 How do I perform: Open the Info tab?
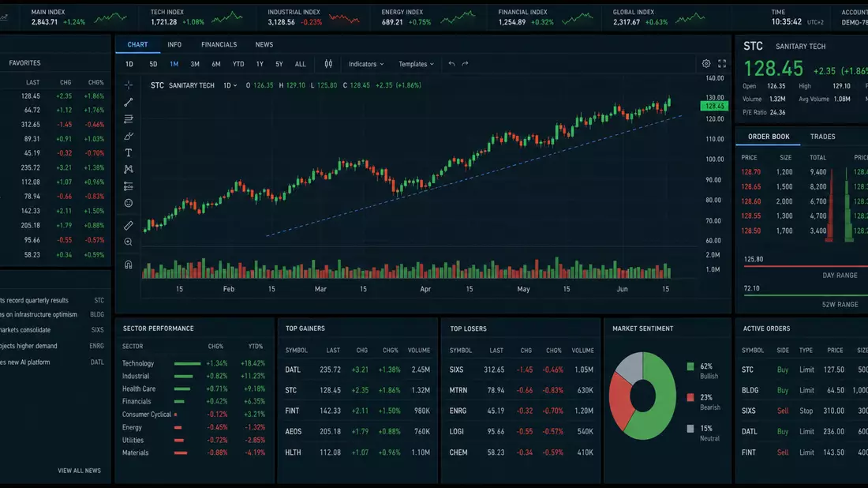coord(174,44)
